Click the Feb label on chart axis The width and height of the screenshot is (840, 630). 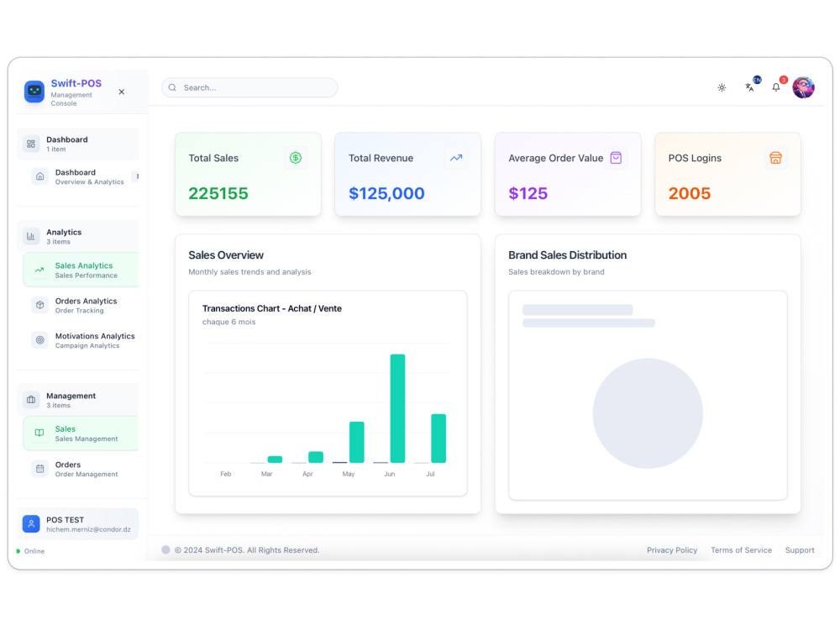[x=226, y=474]
